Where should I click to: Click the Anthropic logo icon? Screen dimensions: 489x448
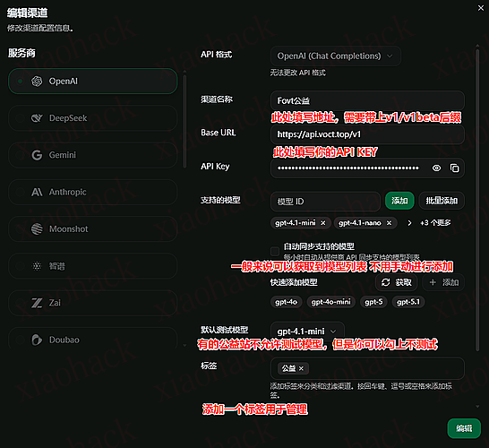pos(37,192)
